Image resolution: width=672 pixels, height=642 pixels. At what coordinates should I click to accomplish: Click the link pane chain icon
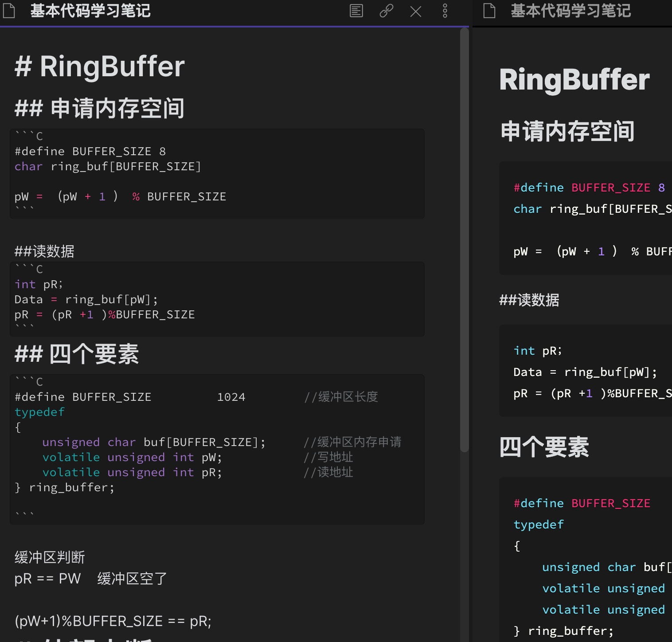click(387, 11)
